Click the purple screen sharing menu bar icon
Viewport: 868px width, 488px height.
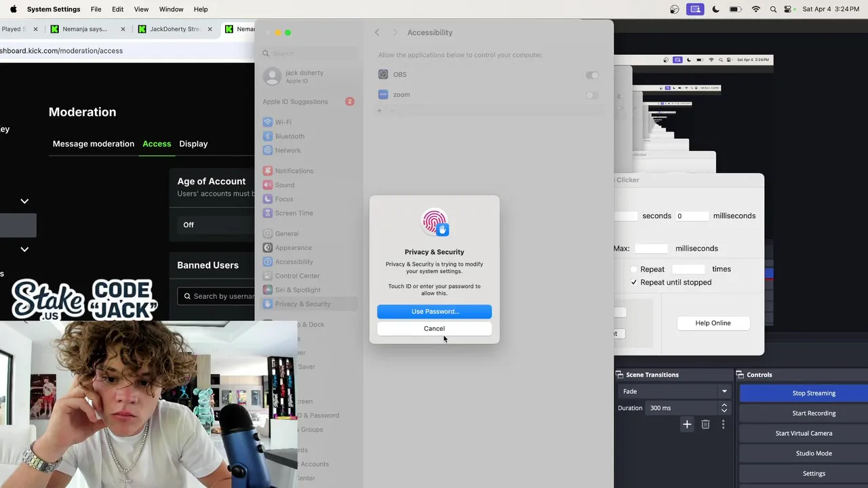click(694, 9)
